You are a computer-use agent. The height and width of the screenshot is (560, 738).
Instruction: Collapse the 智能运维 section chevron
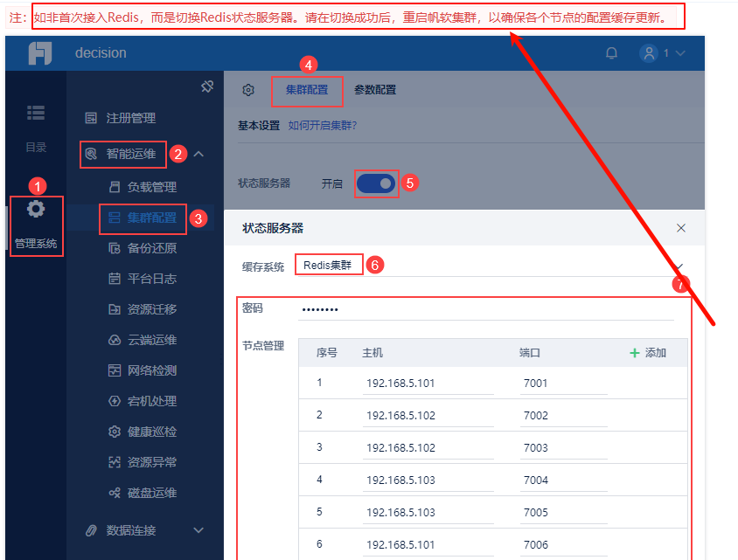click(x=198, y=154)
